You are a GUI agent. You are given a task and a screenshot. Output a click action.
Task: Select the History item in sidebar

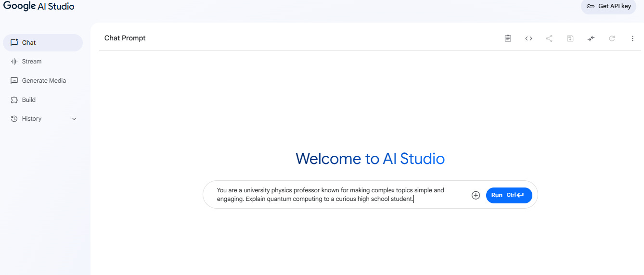[43, 119]
